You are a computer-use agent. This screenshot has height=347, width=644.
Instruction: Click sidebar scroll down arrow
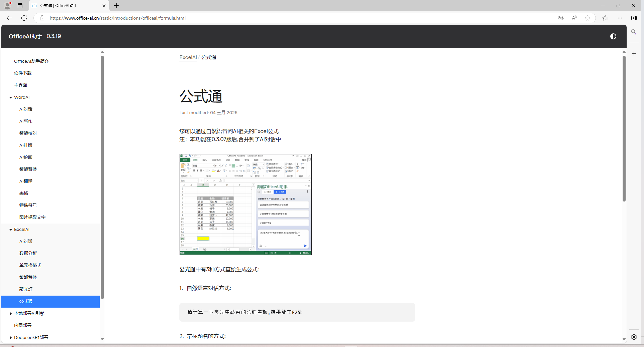click(x=102, y=339)
